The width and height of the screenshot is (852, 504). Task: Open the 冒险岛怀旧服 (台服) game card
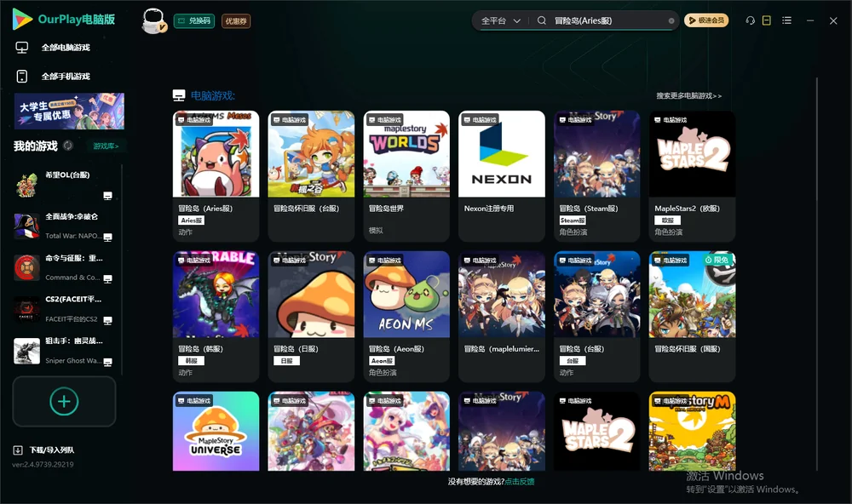311,176
